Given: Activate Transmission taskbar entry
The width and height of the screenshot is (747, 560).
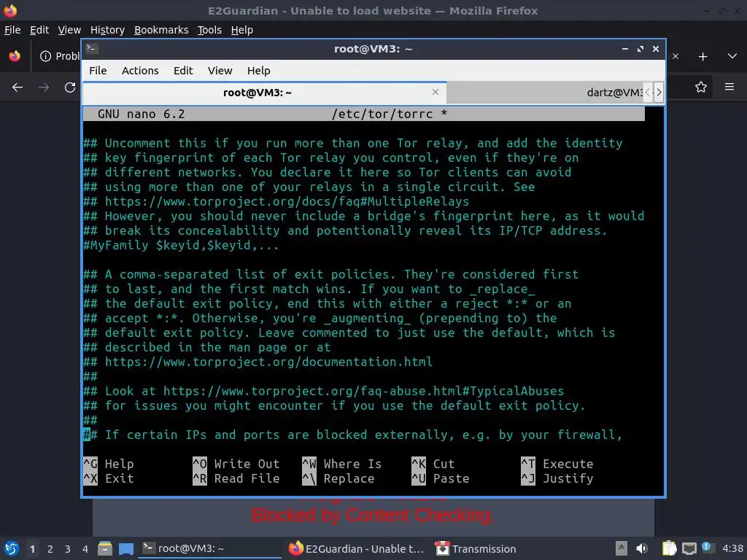Looking at the screenshot, I should click(476, 548).
